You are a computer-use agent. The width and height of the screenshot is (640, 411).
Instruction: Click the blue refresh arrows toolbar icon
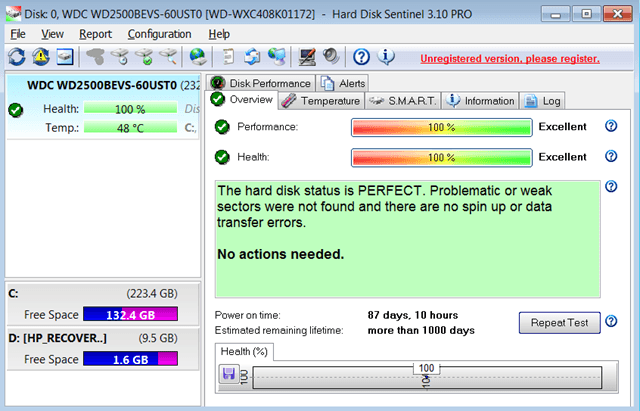(17, 57)
